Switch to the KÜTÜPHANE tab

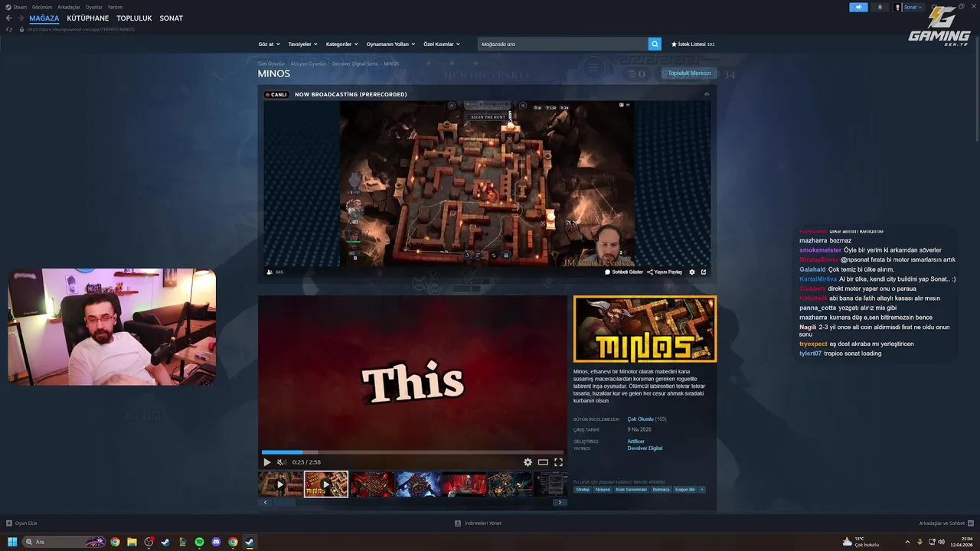click(x=88, y=18)
